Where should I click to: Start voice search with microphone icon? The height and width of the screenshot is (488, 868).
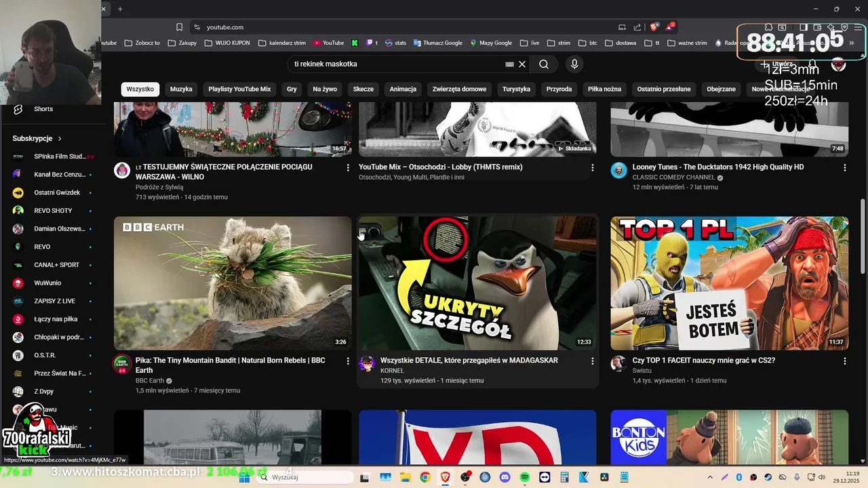574,64
